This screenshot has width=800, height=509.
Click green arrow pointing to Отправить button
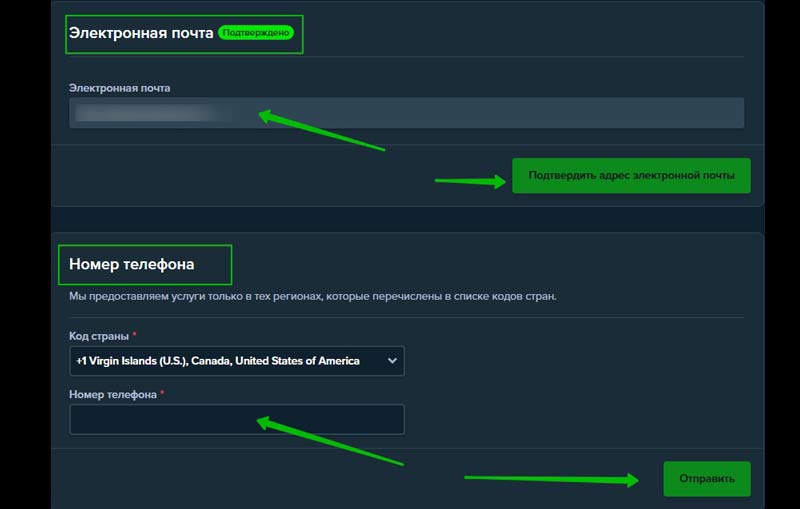click(550, 479)
